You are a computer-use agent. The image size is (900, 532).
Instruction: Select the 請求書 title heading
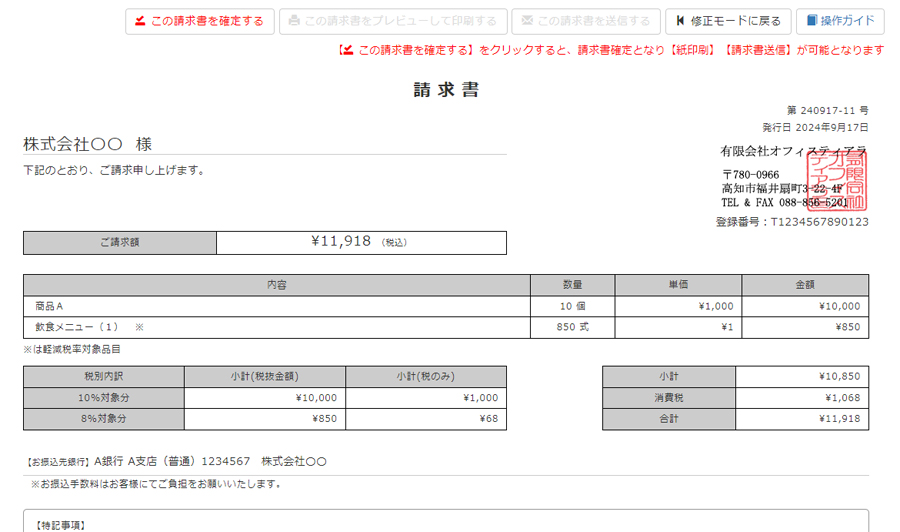click(x=446, y=90)
